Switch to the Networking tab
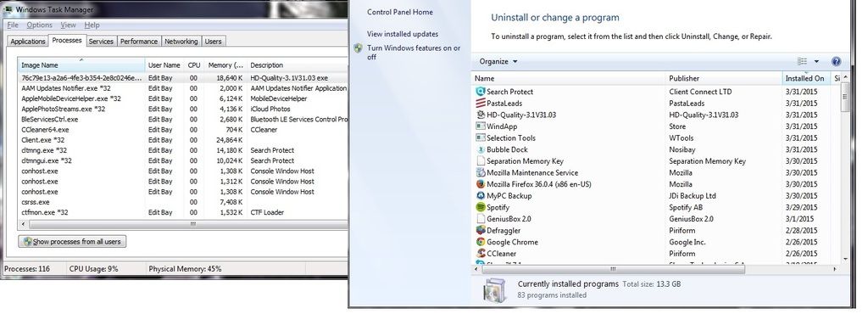Image resolution: width=868 pixels, height=314 pixels. pyautogui.click(x=181, y=42)
